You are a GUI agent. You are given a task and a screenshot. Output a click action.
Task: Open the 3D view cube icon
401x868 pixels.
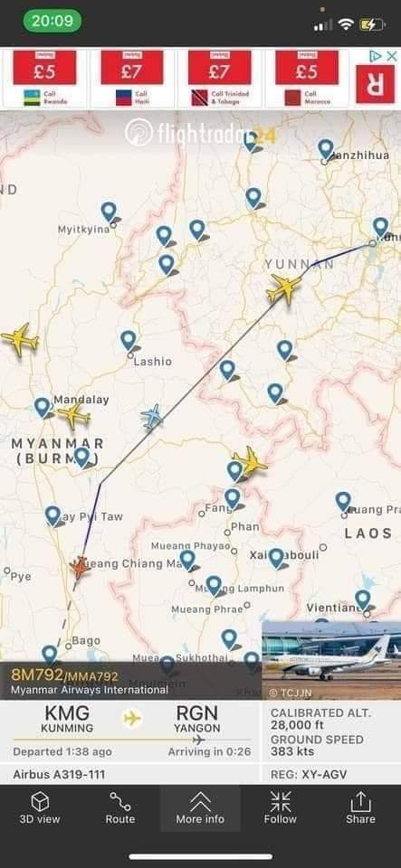(40, 800)
